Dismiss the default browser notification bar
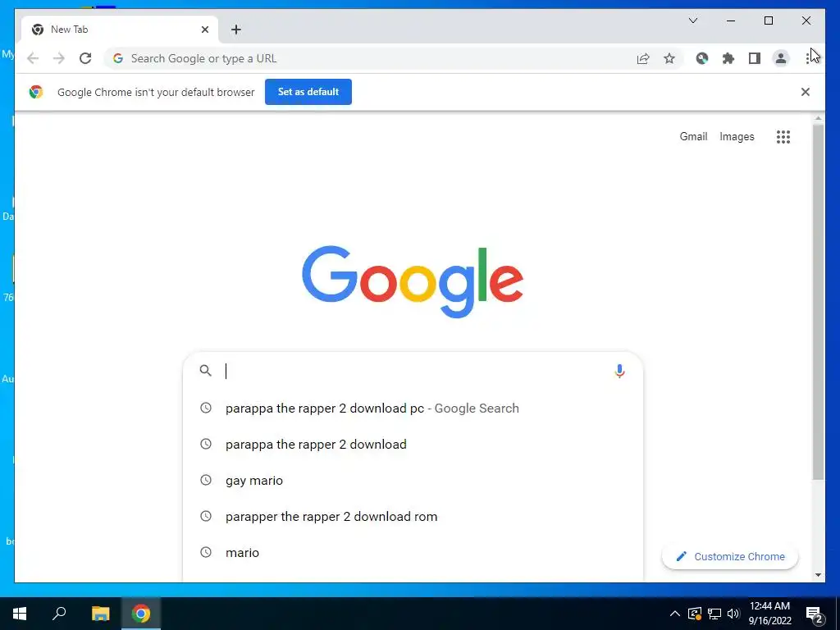 [806, 92]
